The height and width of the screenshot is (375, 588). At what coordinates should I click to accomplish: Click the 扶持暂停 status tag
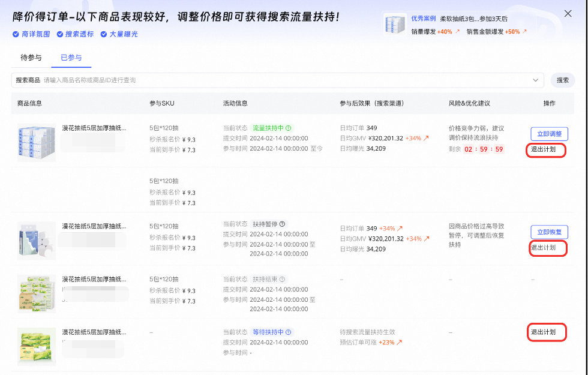269,224
